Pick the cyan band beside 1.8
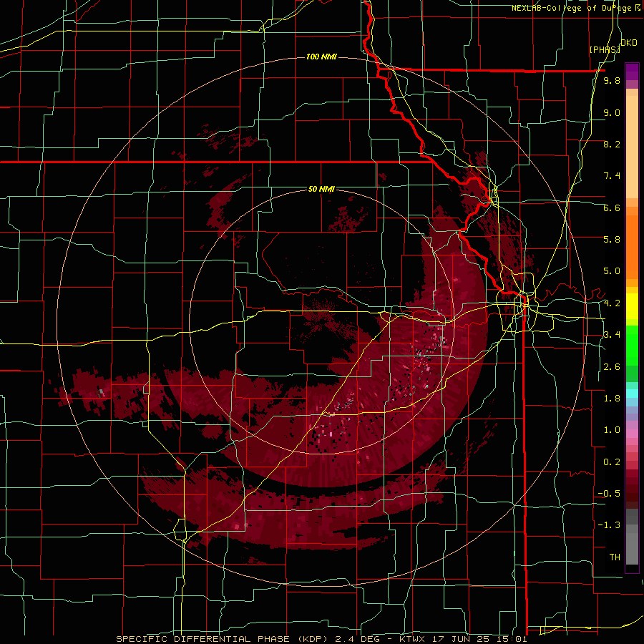Image resolution: width=644 pixels, height=644 pixels. [x=632, y=394]
